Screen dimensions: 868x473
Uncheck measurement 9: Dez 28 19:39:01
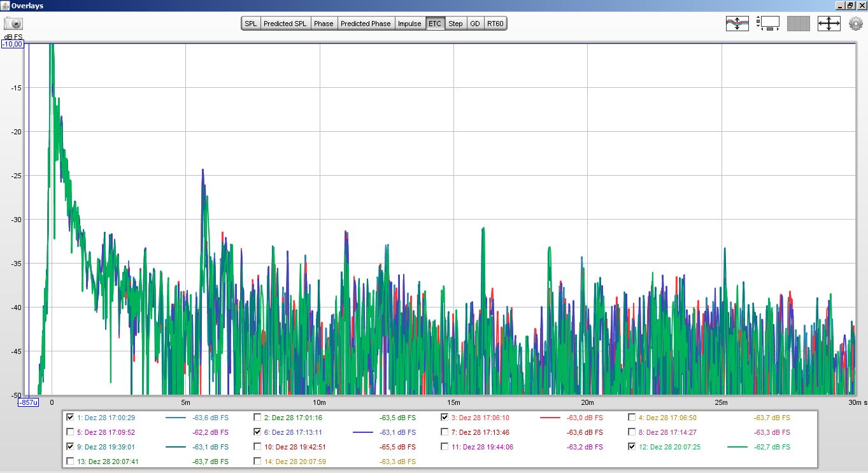pyautogui.click(x=70, y=447)
